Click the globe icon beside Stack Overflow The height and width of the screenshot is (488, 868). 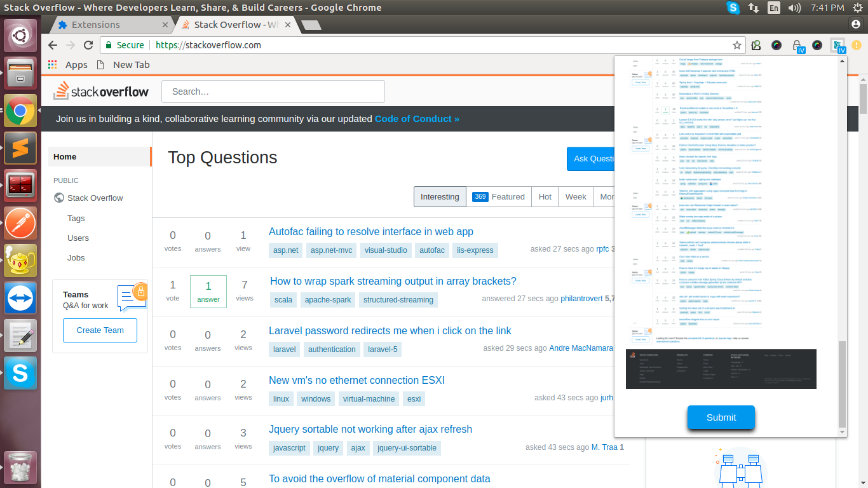[x=59, y=198]
